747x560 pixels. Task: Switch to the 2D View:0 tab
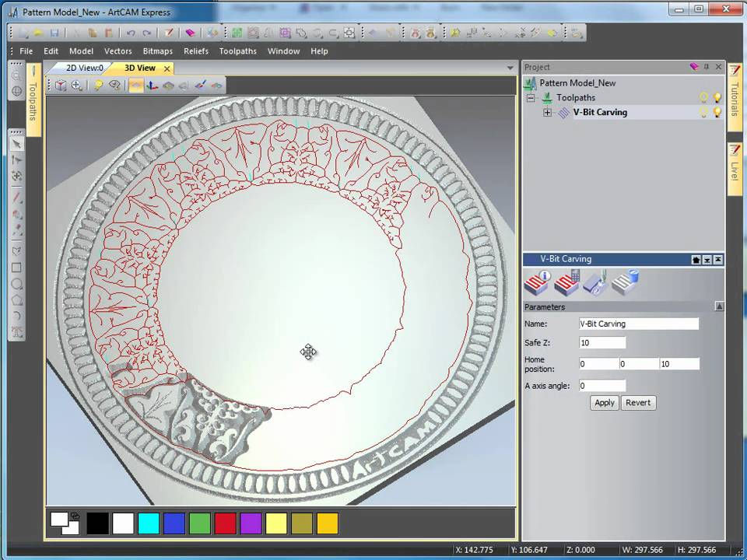[84, 68]
